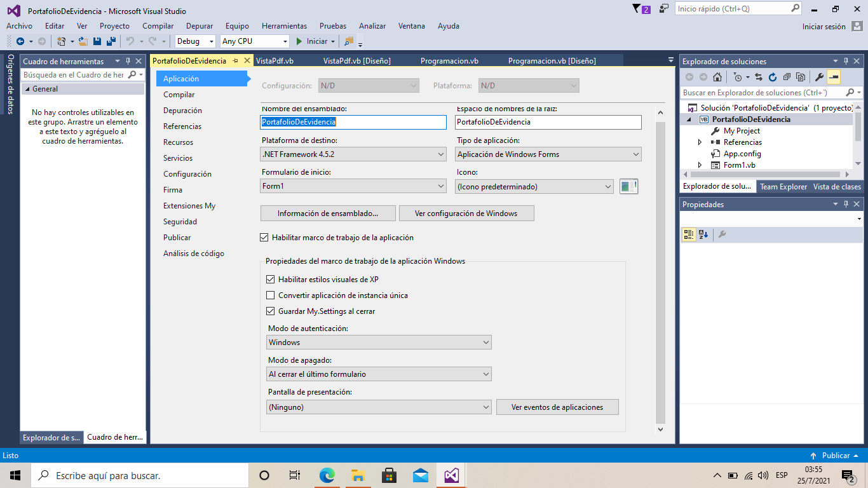Click the Publicar button in status bar
This screenshot has width=868, height=488.
(834, 456)
